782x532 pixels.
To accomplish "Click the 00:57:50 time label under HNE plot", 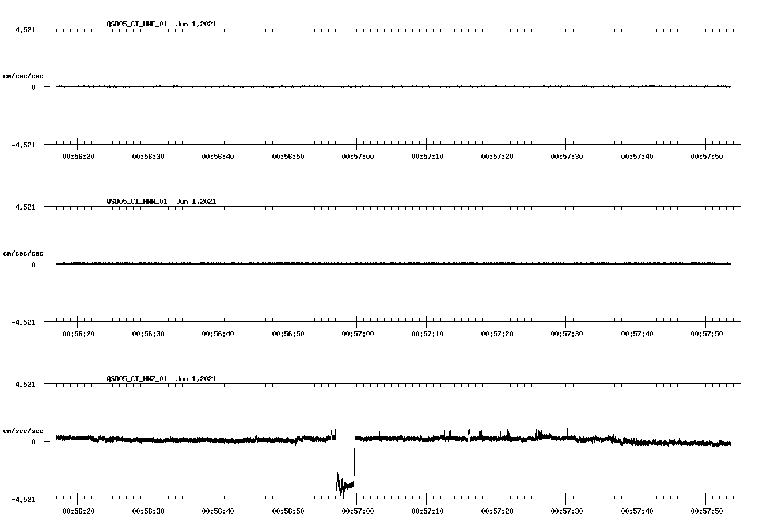I will (707, 156).
